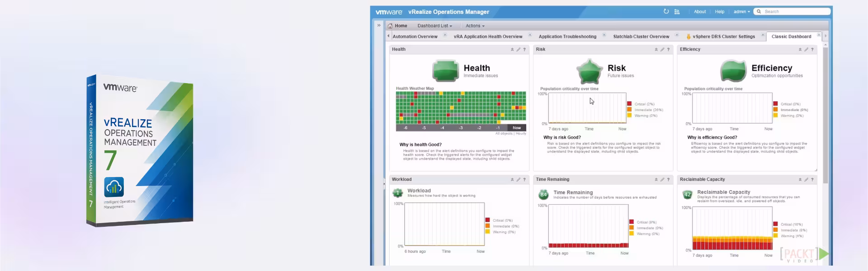Edit the Time Remaining widget with pencil icon
Image resolution: width=868 pixels, height=271 pixels.
point(662,180)
